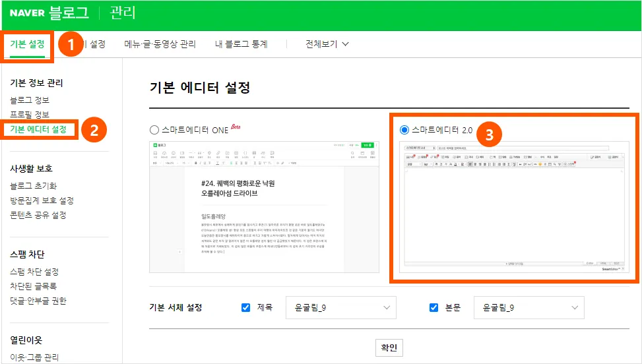Image resolution: width=642 pixels, height=364 pixels.
Task: Click the 기본 에디터 설정 page title
Action: pyautogui.click(x=200, y=88)
